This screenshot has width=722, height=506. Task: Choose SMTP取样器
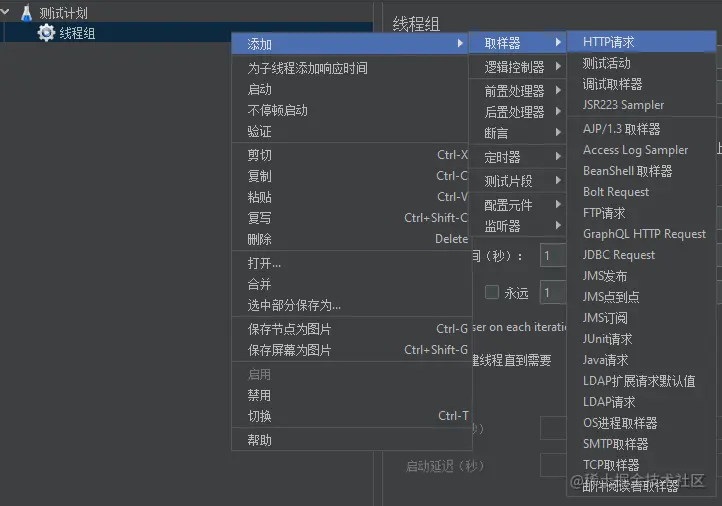point(641,444)
